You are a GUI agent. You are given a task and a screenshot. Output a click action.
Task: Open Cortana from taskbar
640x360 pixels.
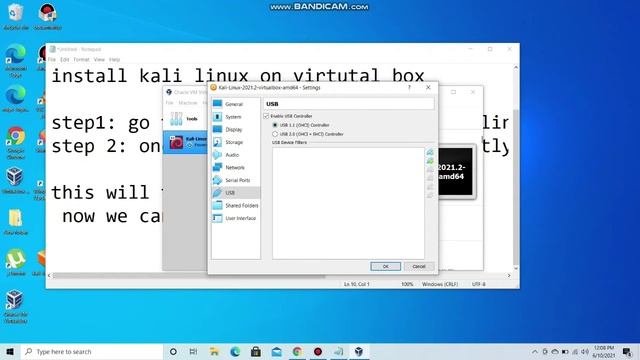click(173, 351)
